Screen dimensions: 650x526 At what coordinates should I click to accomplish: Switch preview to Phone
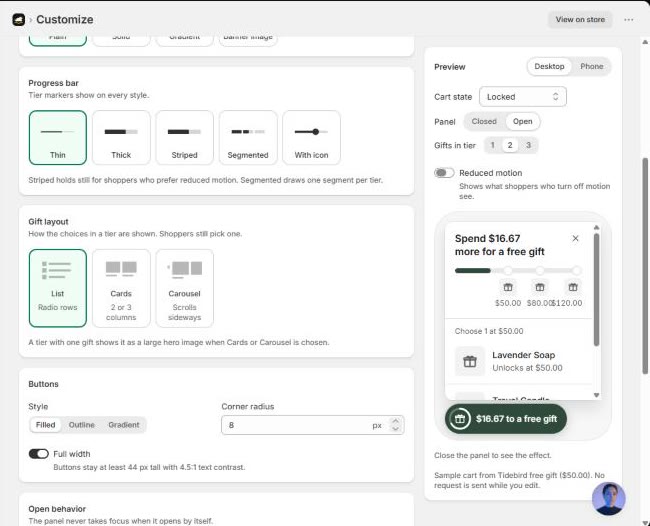pos(592,66)
